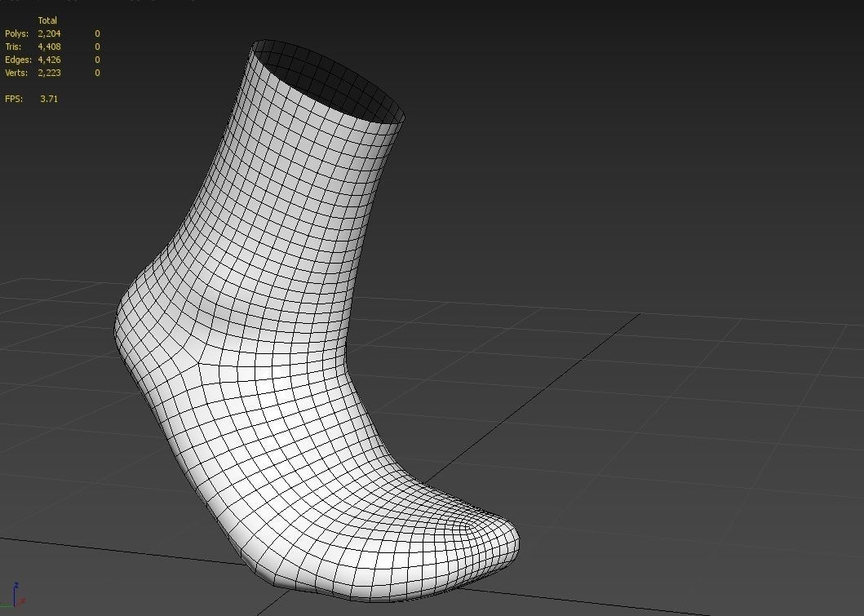The height and width of the screenshot is (616, 864).
Task: Click the axis tripod gizmo in viewport corner
Action: (13, 596)
